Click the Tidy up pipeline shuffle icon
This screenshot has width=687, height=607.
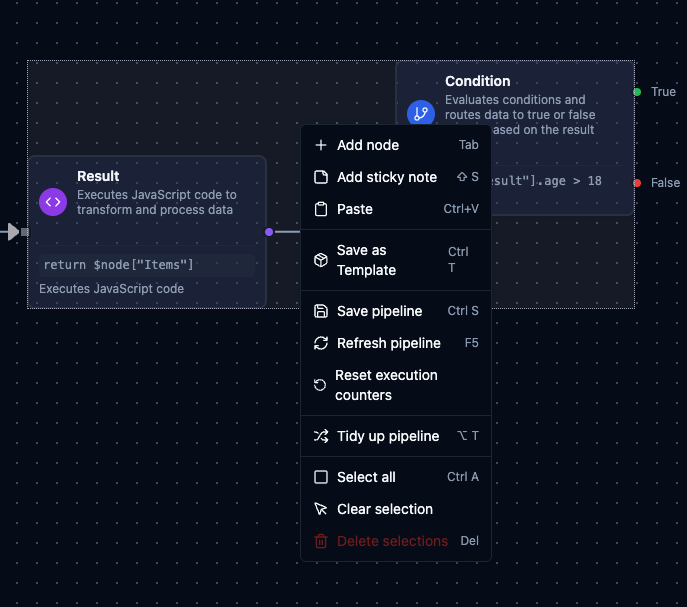(321, 436)
